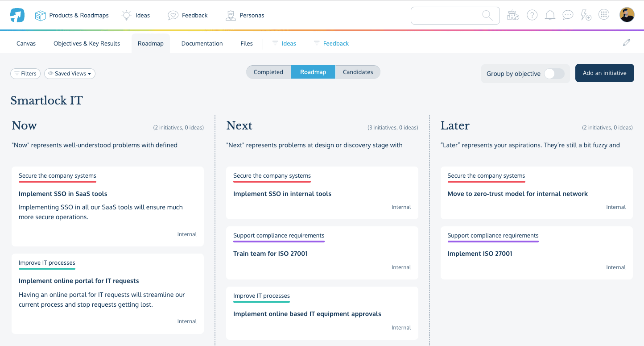Viewport: 644px width, 346px height.
Task: Open Products & Roadmaps menu
Action: coord(72,15)
